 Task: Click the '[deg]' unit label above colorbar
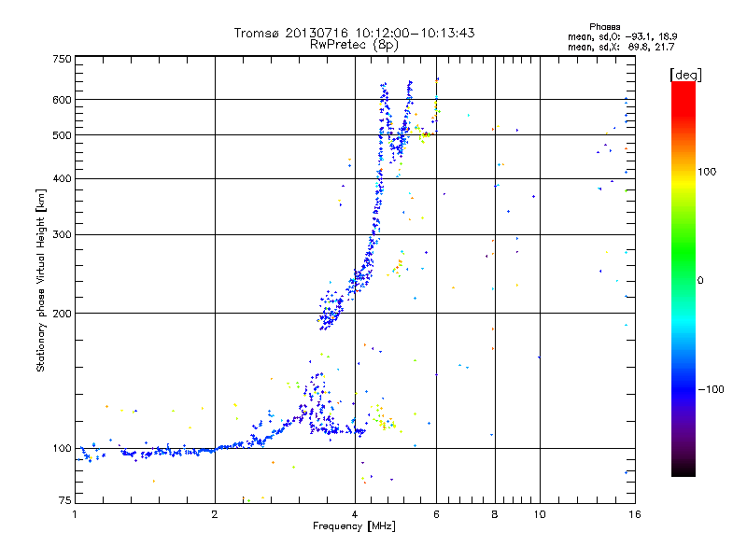686,75
